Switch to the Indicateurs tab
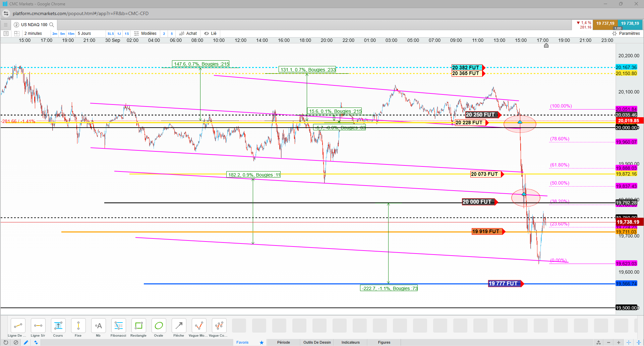 (351, 342)
